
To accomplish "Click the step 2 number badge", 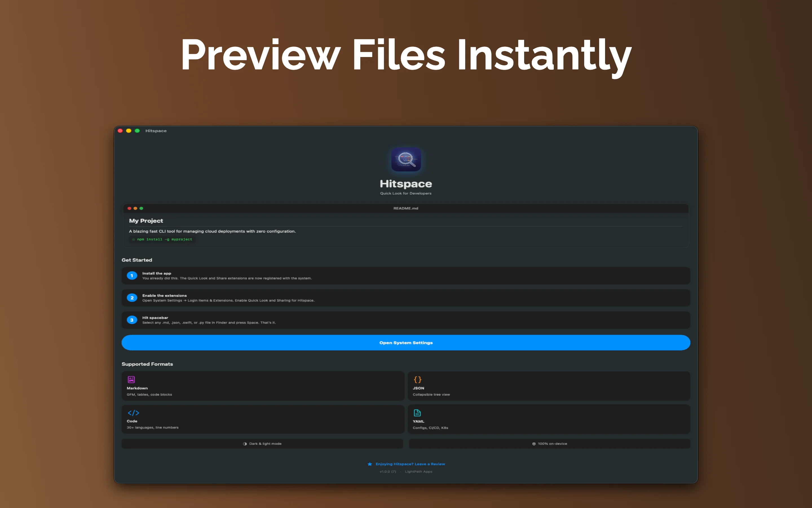I will 132,298.
